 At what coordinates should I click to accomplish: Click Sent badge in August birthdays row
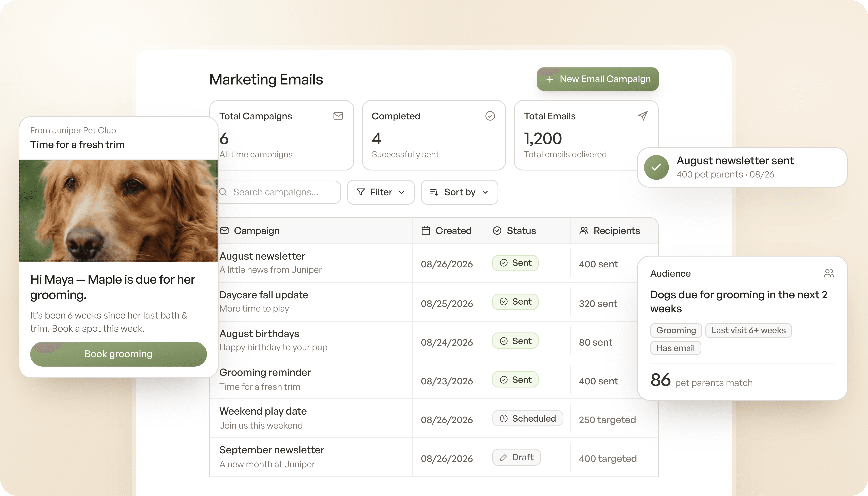515,341
